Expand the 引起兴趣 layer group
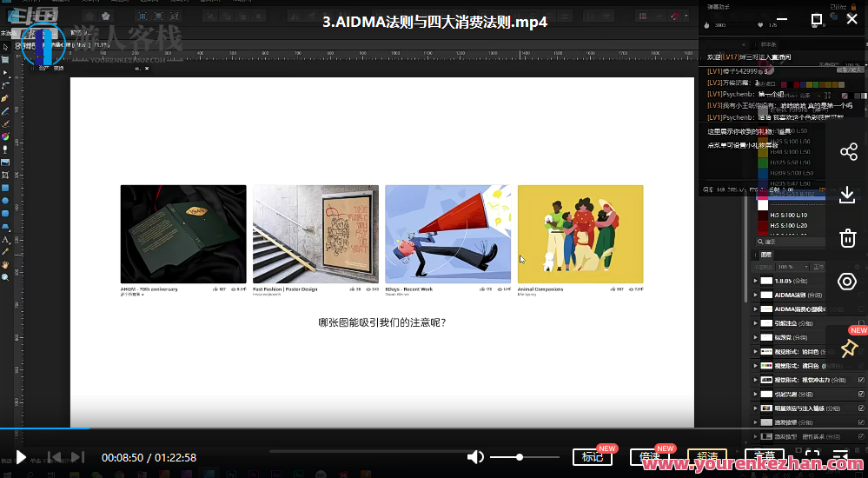 756,394
